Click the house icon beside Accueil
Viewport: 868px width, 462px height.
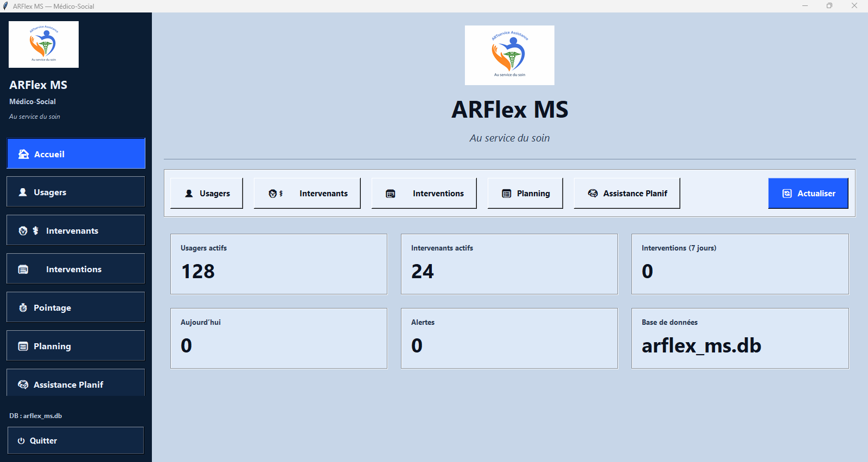[x=23, y=154]
